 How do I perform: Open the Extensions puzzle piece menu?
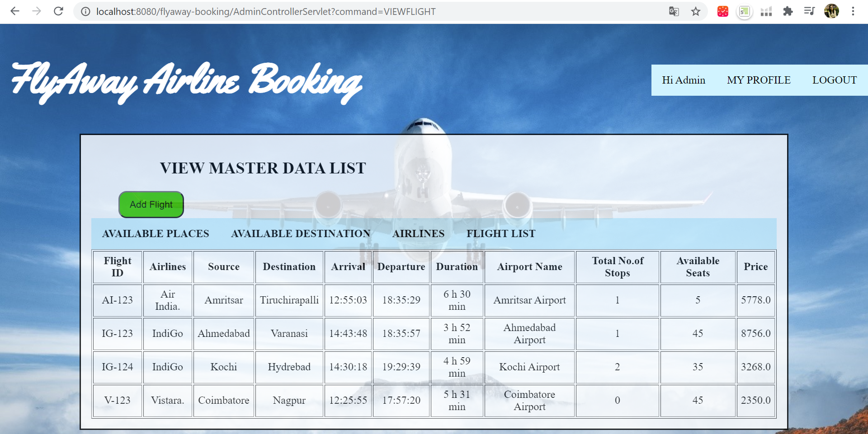point(788,11)
